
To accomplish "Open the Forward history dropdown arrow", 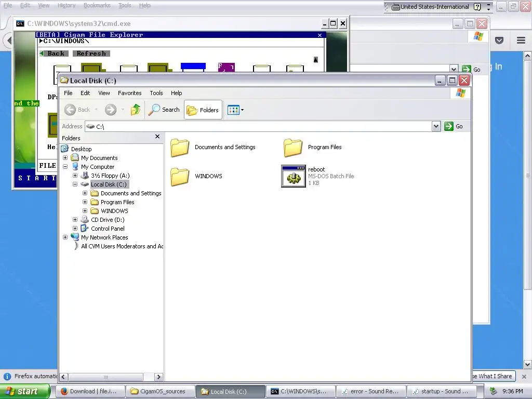I will pos(123,110).
